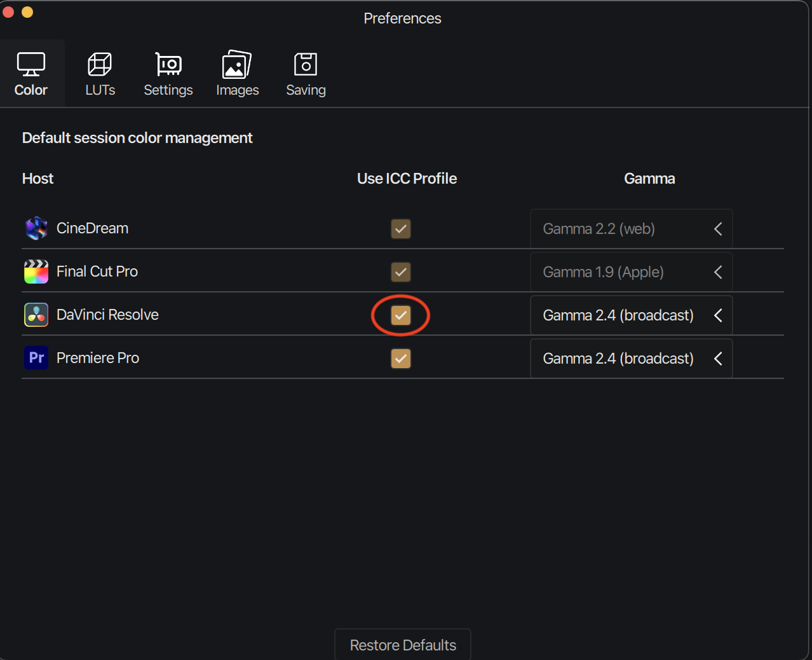Toggle Final Cut Pro ICC Profile checkbox
Screen dimensions: 812x660
click(401, 272)
